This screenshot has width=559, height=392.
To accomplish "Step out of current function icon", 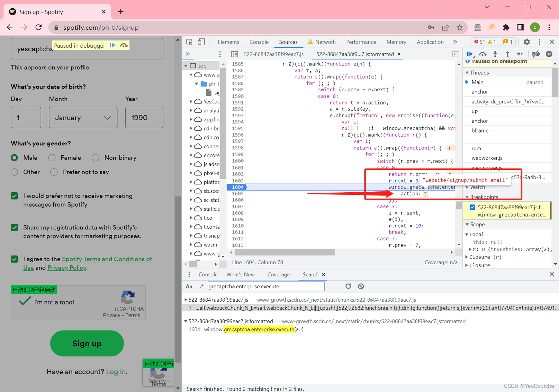I will (507, 54).
